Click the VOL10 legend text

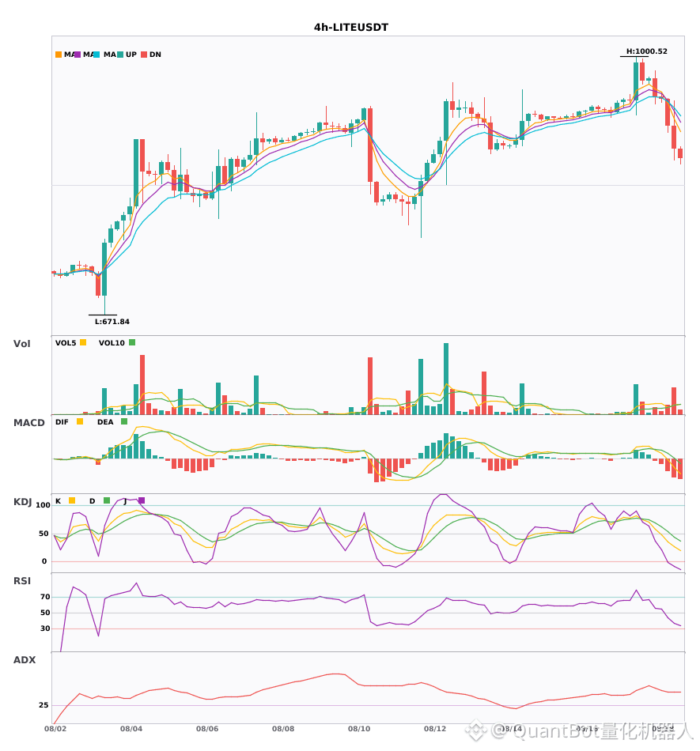pos(112,343)
